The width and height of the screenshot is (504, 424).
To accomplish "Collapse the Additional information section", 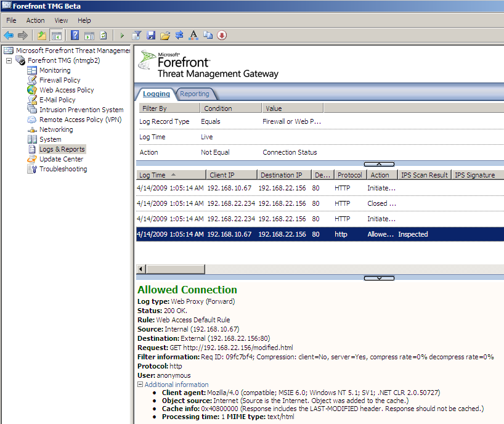I will tap(140, 384).
